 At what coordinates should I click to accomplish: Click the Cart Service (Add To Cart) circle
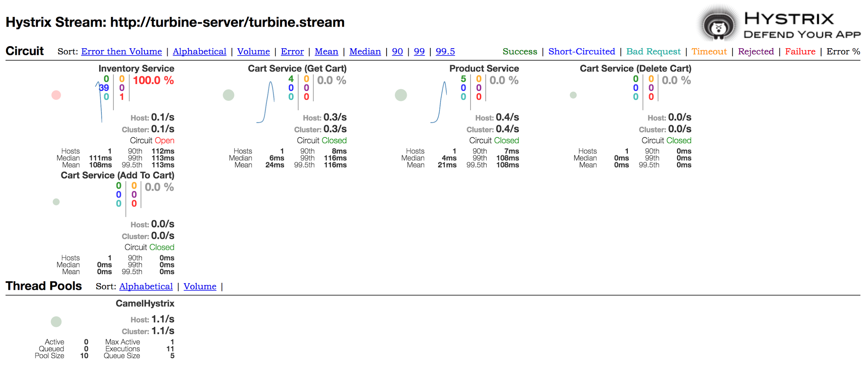coord(56,202)
